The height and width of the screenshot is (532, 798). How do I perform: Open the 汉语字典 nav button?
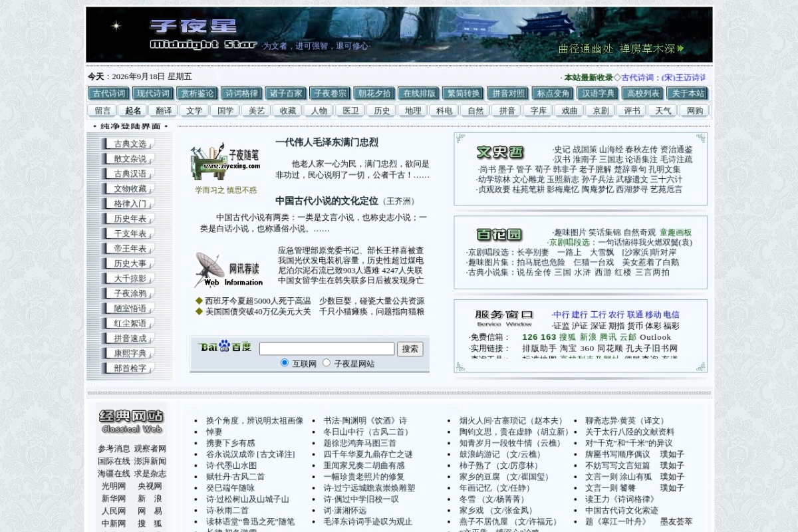tap(598, 93)
